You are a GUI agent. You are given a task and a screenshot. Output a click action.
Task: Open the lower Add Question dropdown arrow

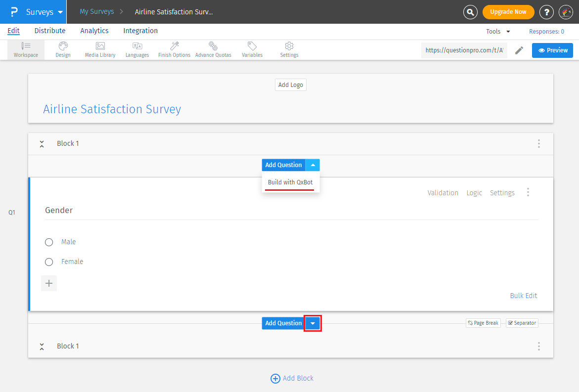pos(312,323)
